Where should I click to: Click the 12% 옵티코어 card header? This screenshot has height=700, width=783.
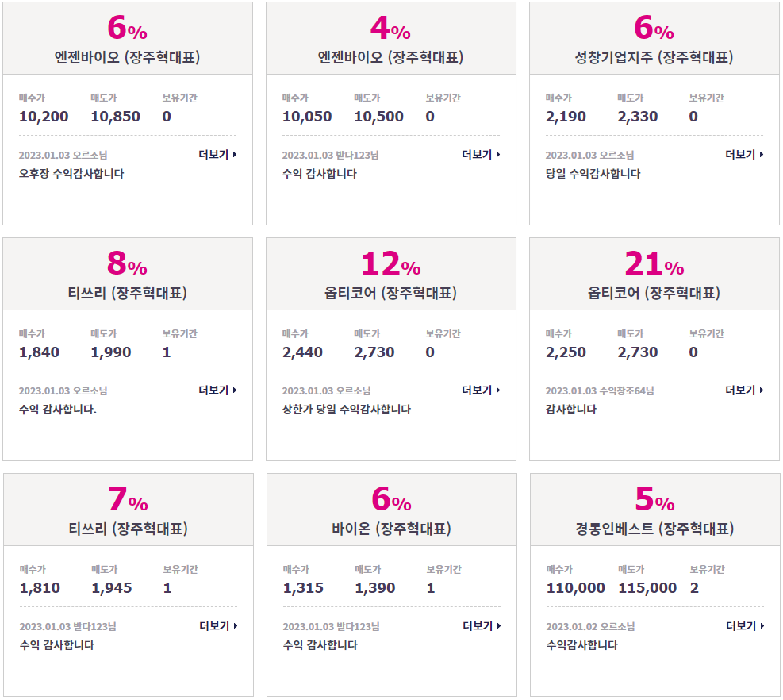pyautogui.click(x=391, y=274)
